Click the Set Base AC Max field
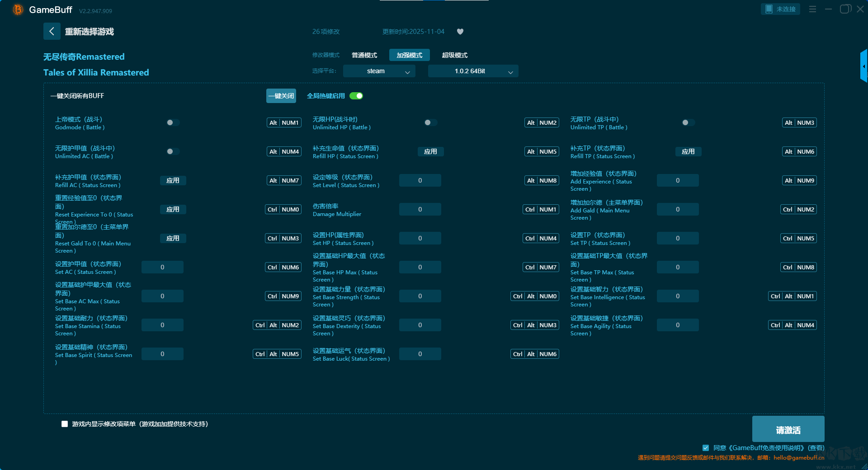 pos(162,296)
